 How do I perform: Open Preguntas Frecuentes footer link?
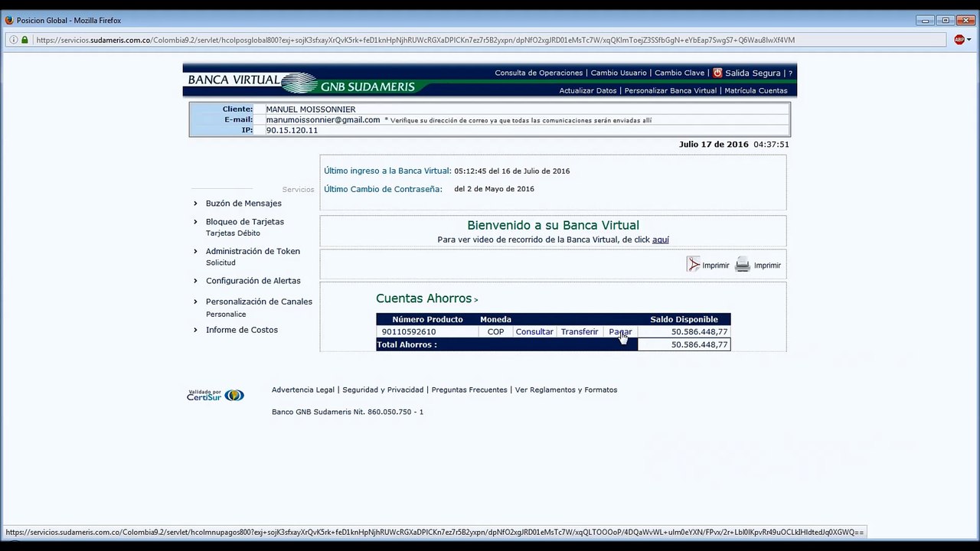pyautogui.click(x=469, y=390)
